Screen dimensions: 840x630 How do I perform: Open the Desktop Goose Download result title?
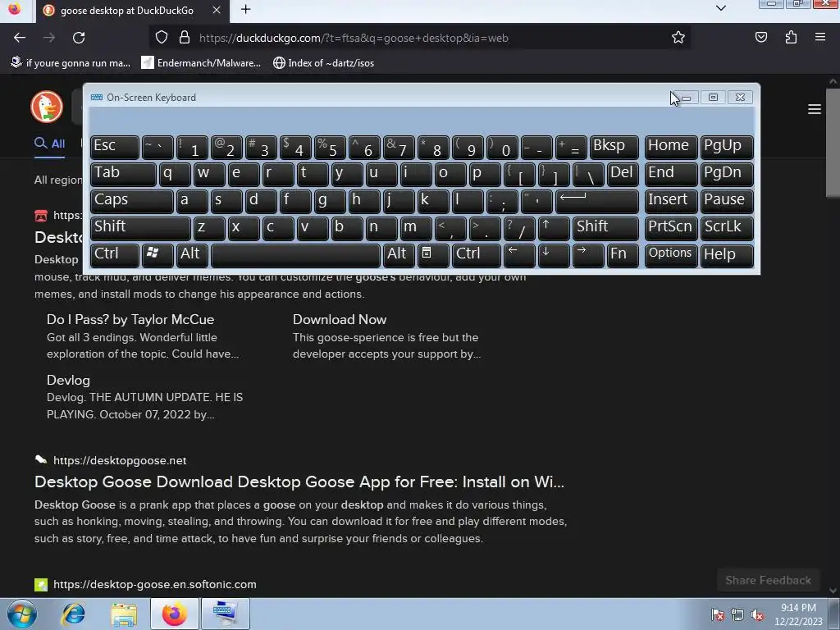299,482
